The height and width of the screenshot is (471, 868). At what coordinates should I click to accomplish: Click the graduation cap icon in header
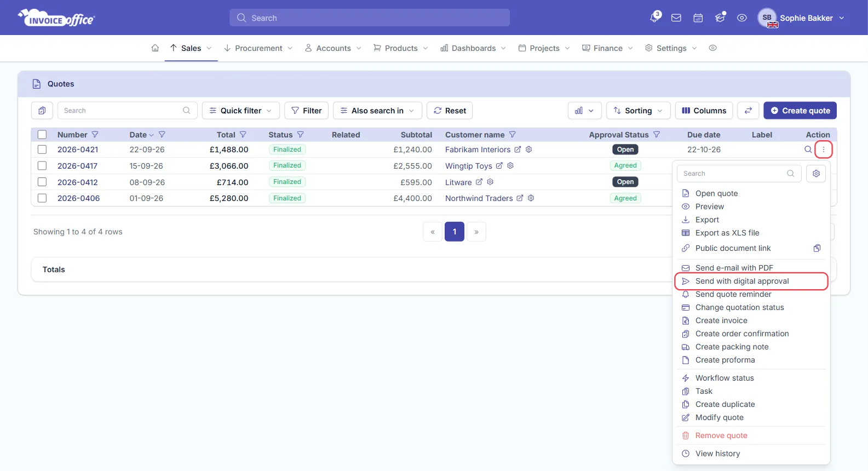720,18
